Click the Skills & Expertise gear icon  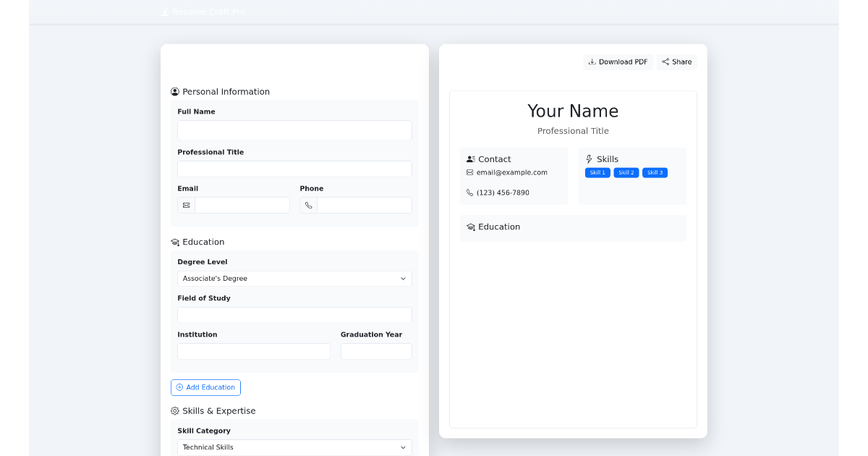(174, 410)
